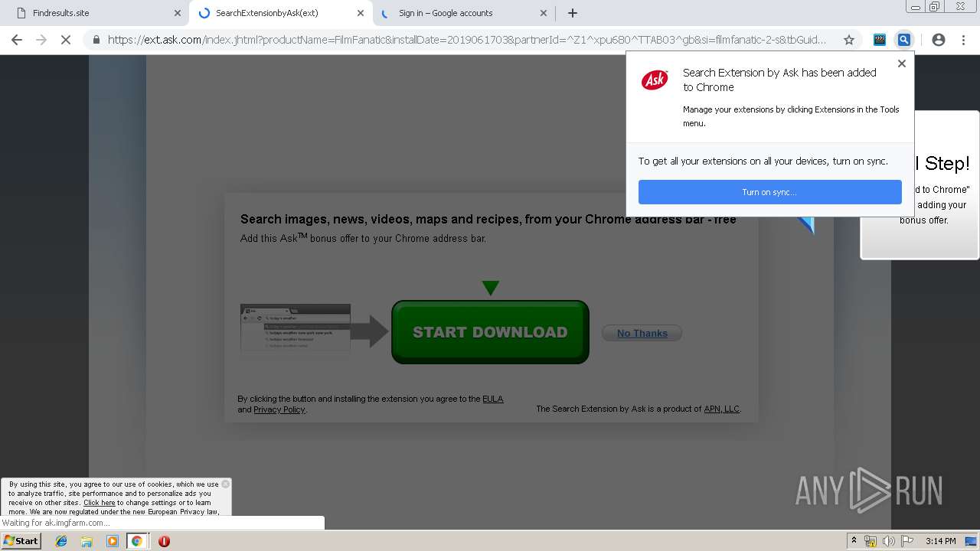Screen dimensions: 980x551
Task: Show hidden system tray icons
Action: (854, 541)
